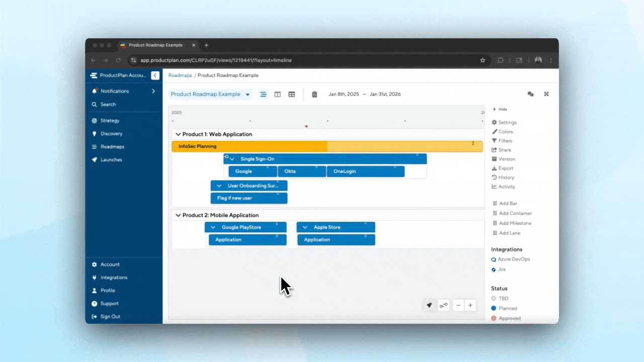This screenshot has height=362, width=644.
Task: Switch to the timeline layout view icon
Action: pyautogui.click(x=263, y=95)
